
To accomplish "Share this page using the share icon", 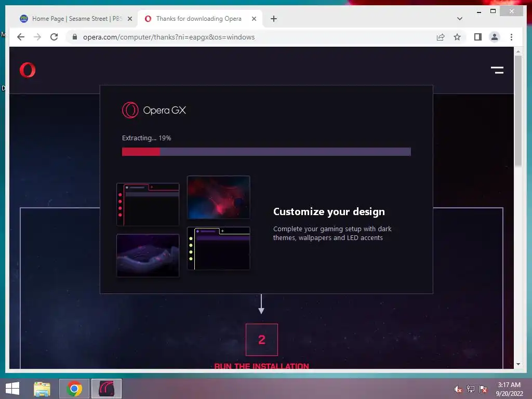I will pyautogui.click(x=441, y=37).
